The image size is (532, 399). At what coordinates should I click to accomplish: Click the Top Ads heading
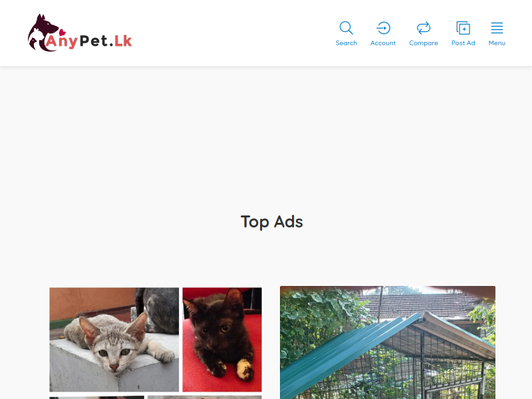tap(271, 222)
